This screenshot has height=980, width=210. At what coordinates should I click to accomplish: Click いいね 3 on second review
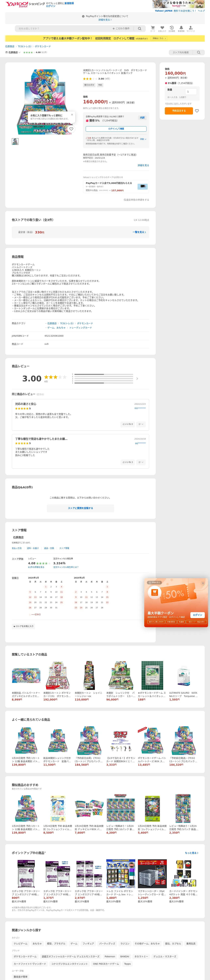pyautogui.click(x=128, y=462)
